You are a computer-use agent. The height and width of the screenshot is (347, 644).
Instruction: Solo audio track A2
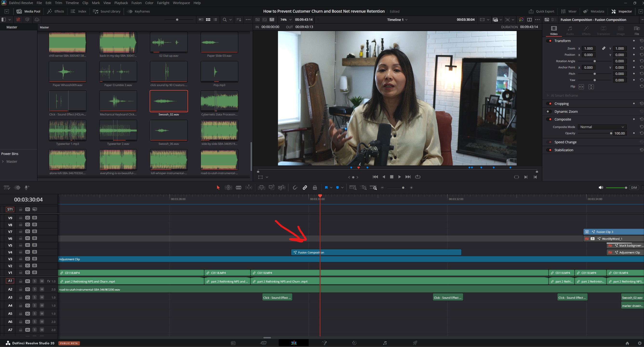(34, 289)
